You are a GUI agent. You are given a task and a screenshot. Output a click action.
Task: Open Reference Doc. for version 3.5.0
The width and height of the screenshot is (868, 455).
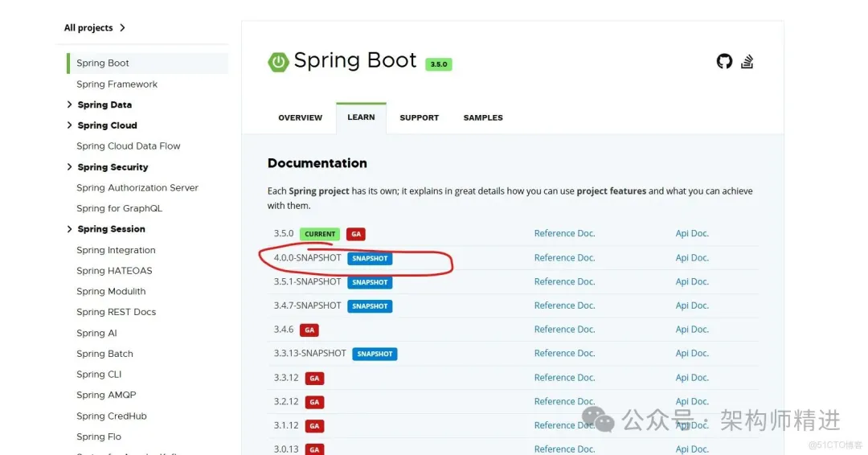tap(565, 234)
